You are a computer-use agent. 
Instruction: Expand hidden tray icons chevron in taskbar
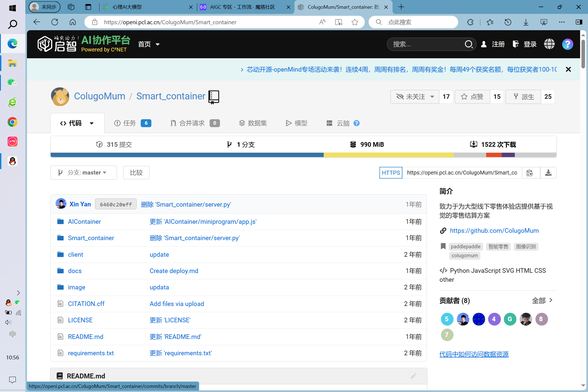tap(18, 293)
